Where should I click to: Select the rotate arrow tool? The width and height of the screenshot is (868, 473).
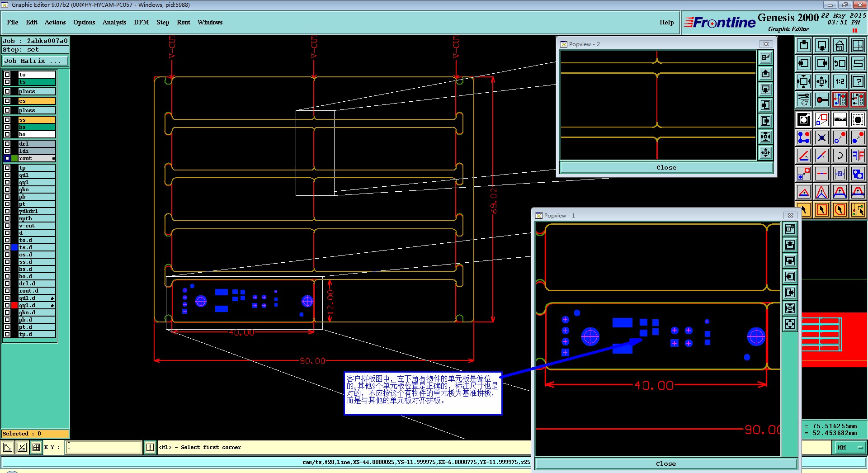(x=840, y=156)
